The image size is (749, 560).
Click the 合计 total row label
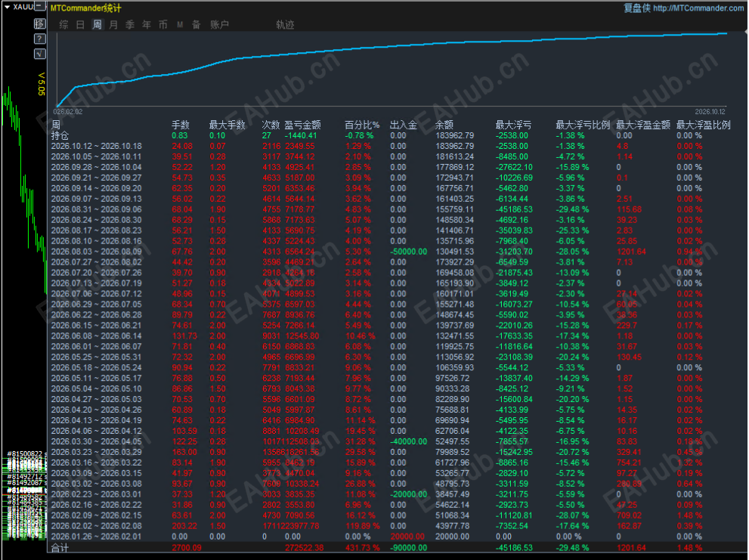pos(60,548)
